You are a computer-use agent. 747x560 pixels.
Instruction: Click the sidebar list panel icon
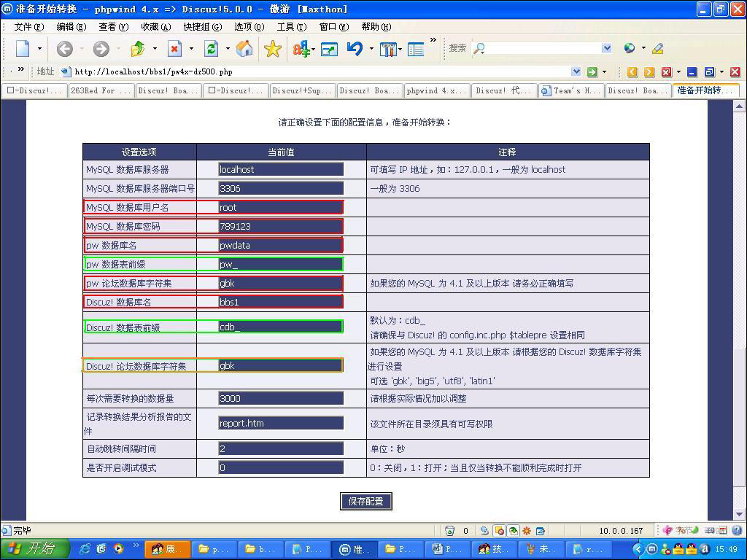(x=416, y=49)
